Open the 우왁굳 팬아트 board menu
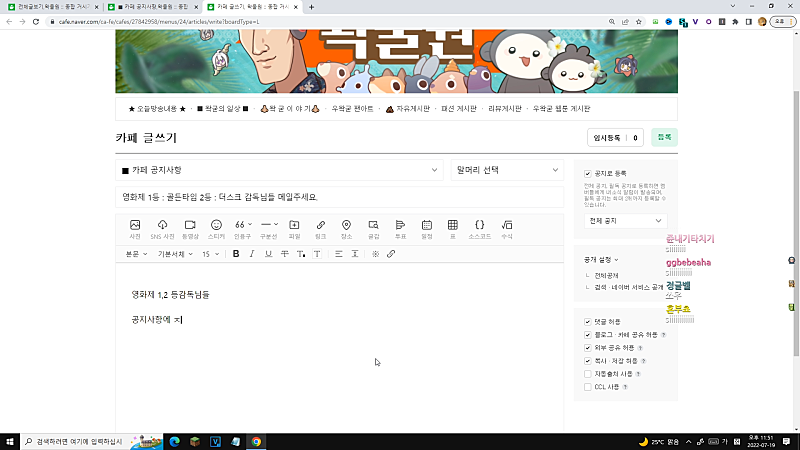Viewport: 800px width, 450px height. point(353,109)
